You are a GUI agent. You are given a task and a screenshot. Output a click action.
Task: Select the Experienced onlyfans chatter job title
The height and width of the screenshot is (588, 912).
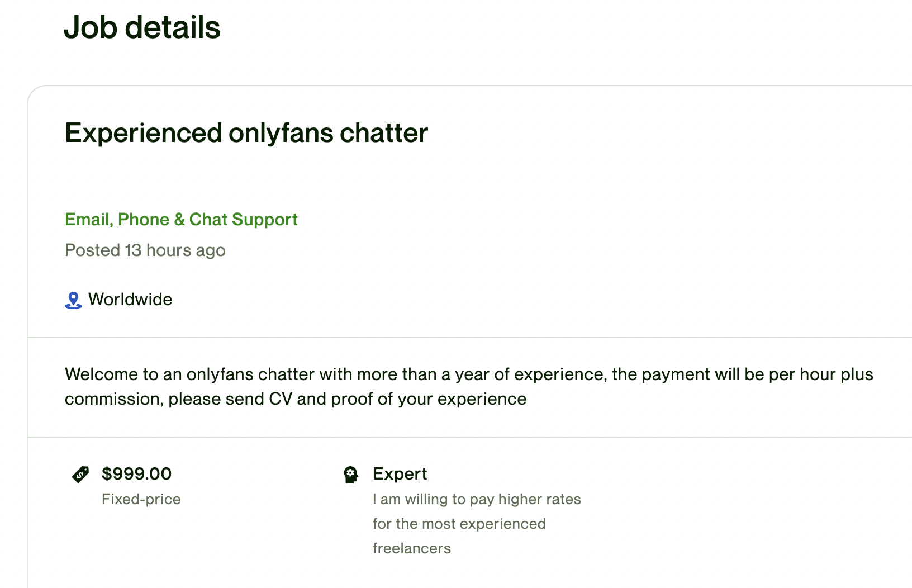pos(246,133)
